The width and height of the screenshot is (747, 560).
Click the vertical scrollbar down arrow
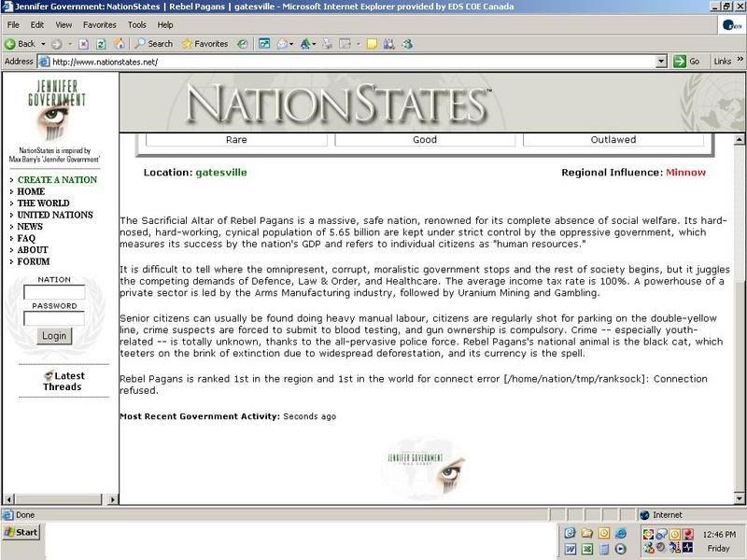pos(740,499)
